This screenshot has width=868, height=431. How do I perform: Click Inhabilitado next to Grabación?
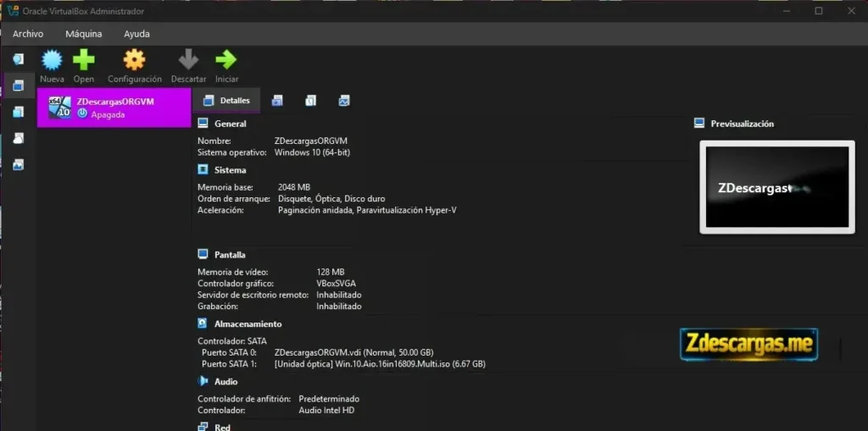[339, 306]
